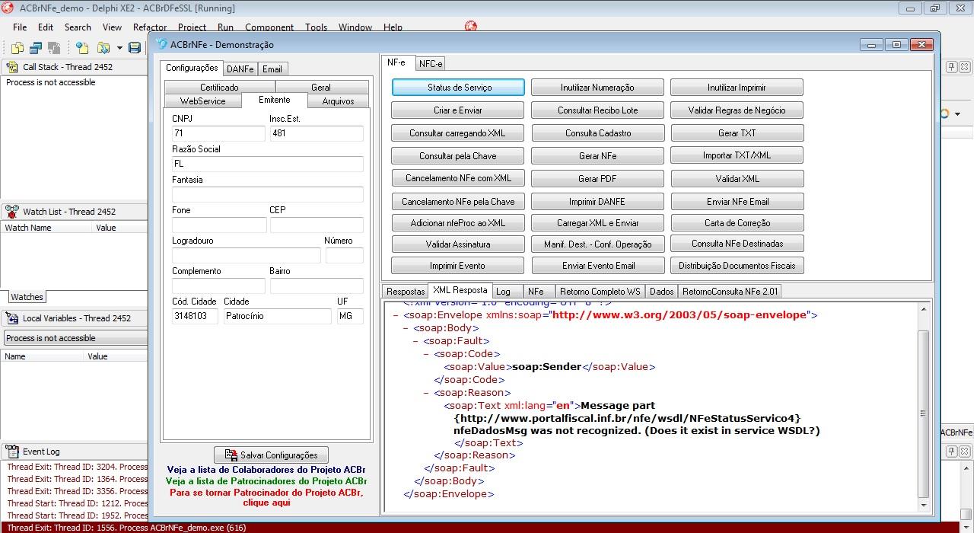Click the Cidade field showing Patrocínio

pyautogui.click(x=277, y=316)
